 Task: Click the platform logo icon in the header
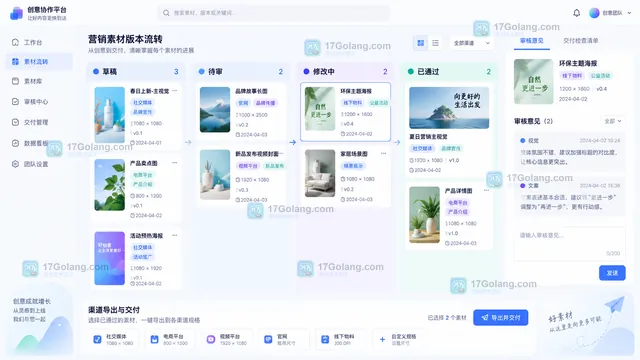[16, 13]
